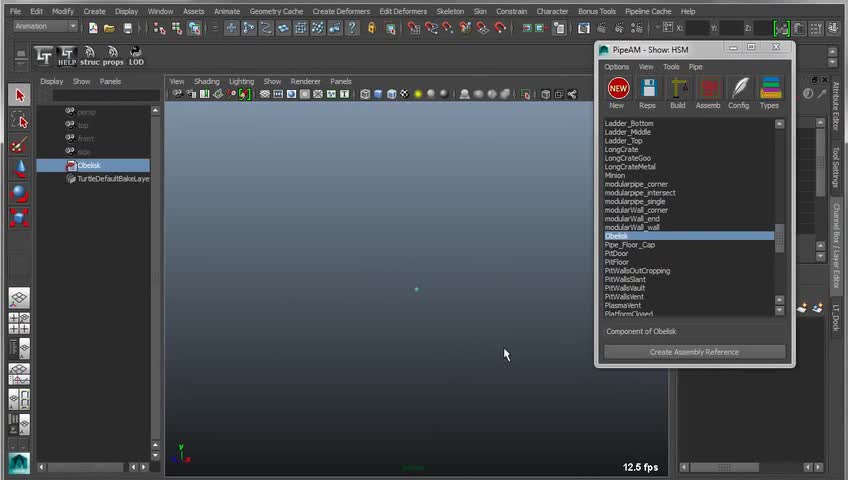Screen dimensions: 848x480
Task: Open Pipeline Cache menu
Action: click(648, 11)
